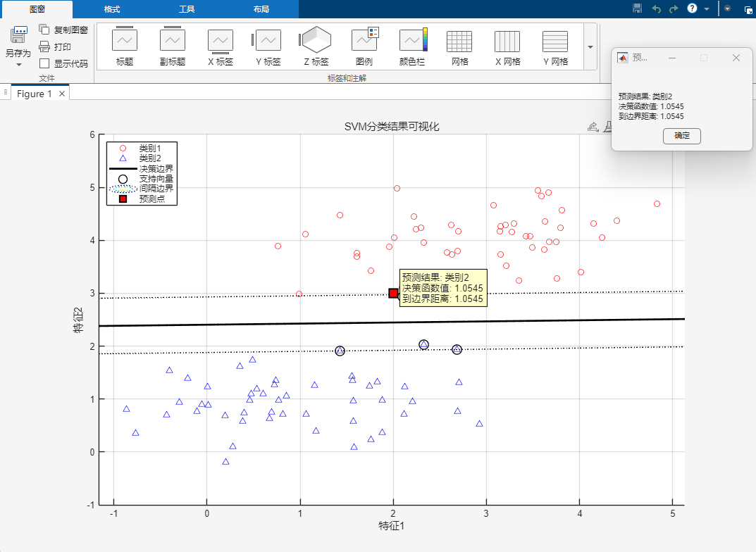Open the 工具 ribbon tab
The height and width of the screenshot is (552, 756).
coord(187,9)
